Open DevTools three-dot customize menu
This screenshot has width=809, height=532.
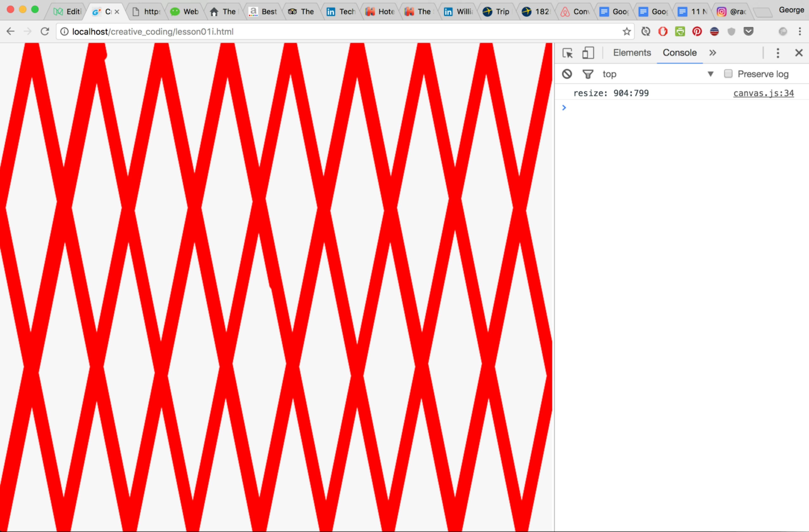click(778, 53)
